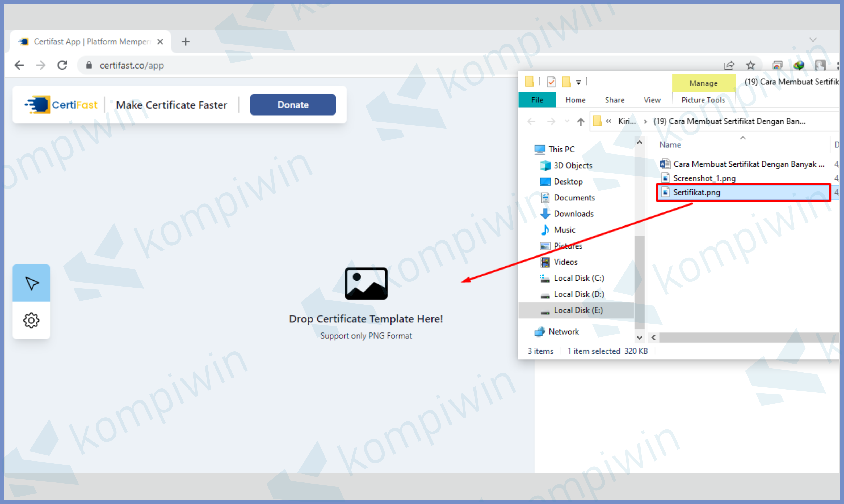Open the File ribbon tab
The height and width of the screenshot is (504, 844).
(537, 100)
